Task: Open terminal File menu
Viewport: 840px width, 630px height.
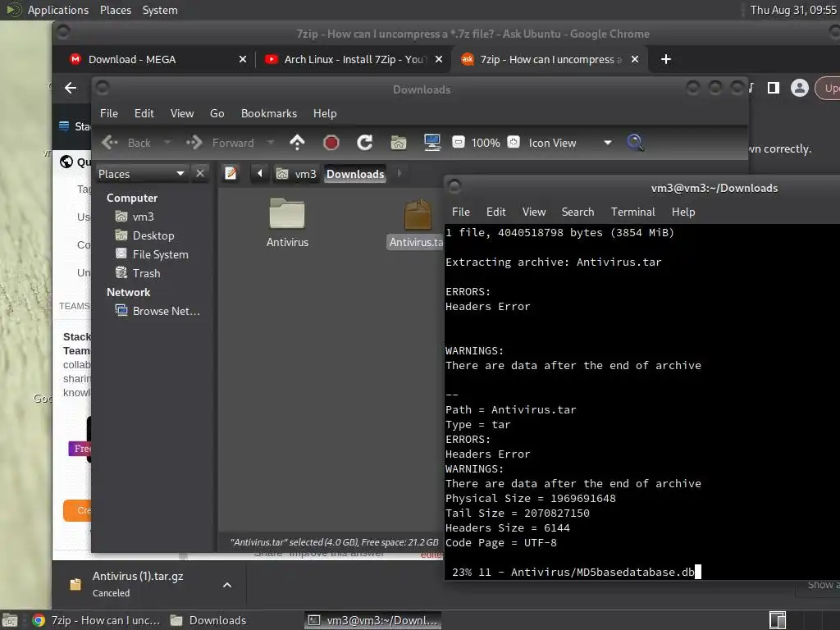Action: tap(461, 212)
